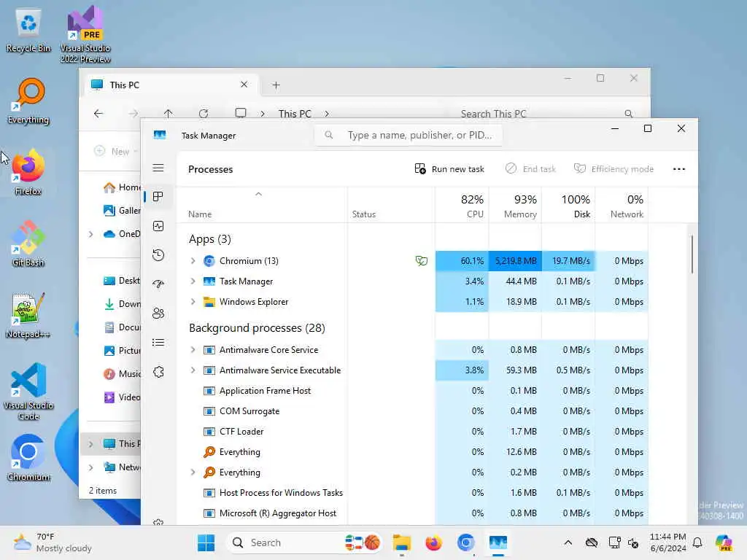The height and width of the screenshot is (560, 747).
Task: Open the weather widget showing 70°F
Action: pos(53,542)
